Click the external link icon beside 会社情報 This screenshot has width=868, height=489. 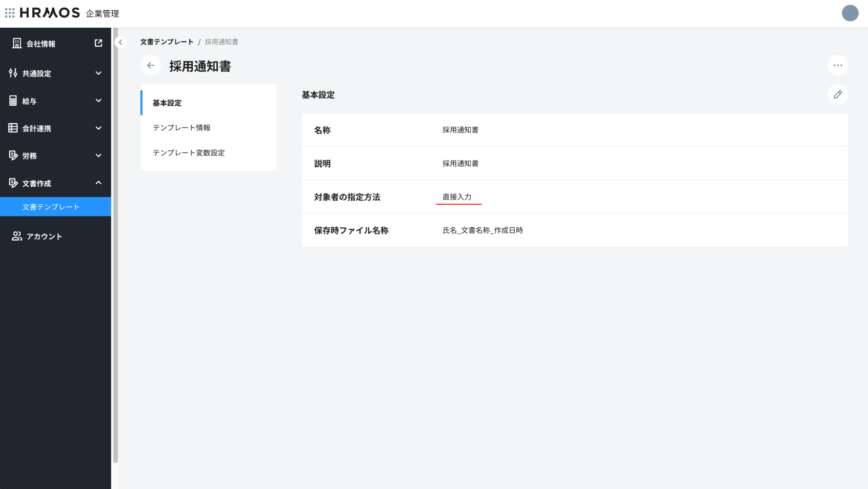(x=98, y=44)
